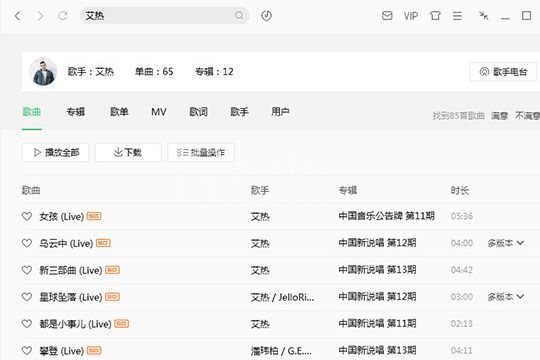The width and height of the screenshot is (540, 360).
Task: Mark search results as 满意
Action: (499, 116)
